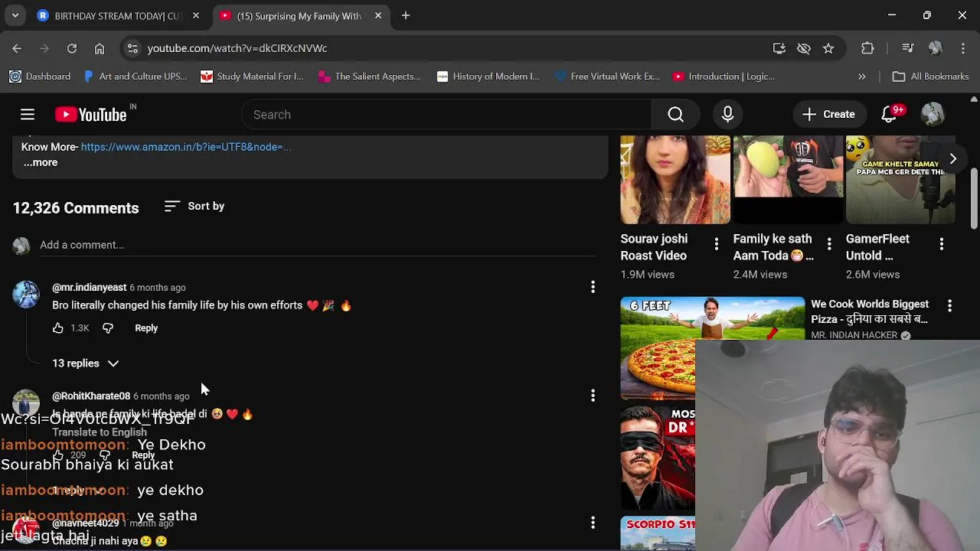This screenshot has width=980, height=551.
Task: Open The Salient Aspects bookmark
Action: [369, 77]
